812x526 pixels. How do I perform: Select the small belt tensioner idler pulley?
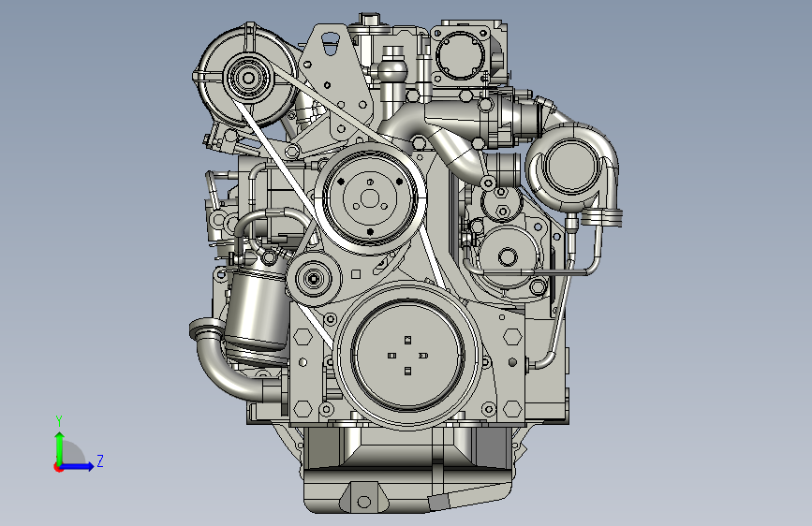(314, 279)
